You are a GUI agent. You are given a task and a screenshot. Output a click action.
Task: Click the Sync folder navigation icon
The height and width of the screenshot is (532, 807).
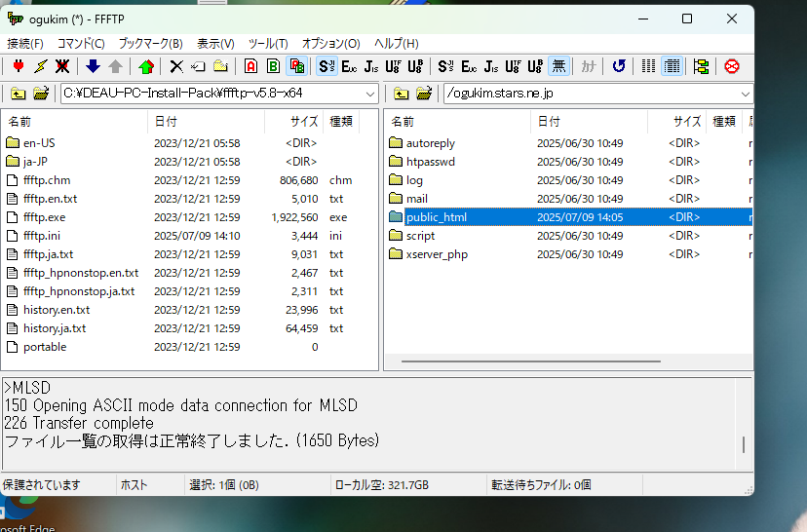701,66
